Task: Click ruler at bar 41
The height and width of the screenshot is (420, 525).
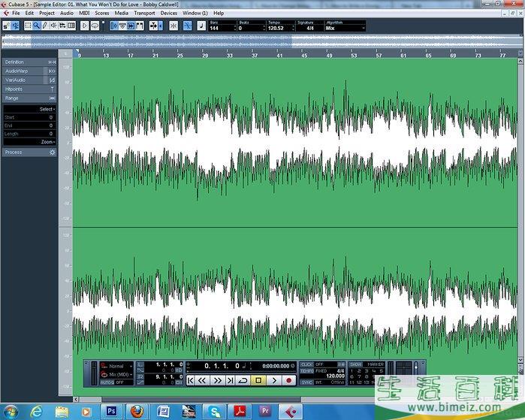Action: point(279,54)
